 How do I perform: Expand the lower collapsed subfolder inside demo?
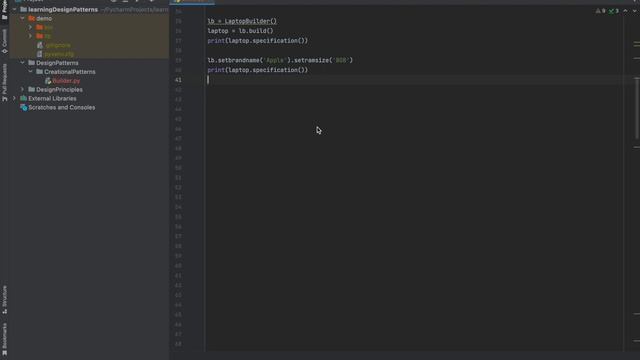(x=31, y=36)
